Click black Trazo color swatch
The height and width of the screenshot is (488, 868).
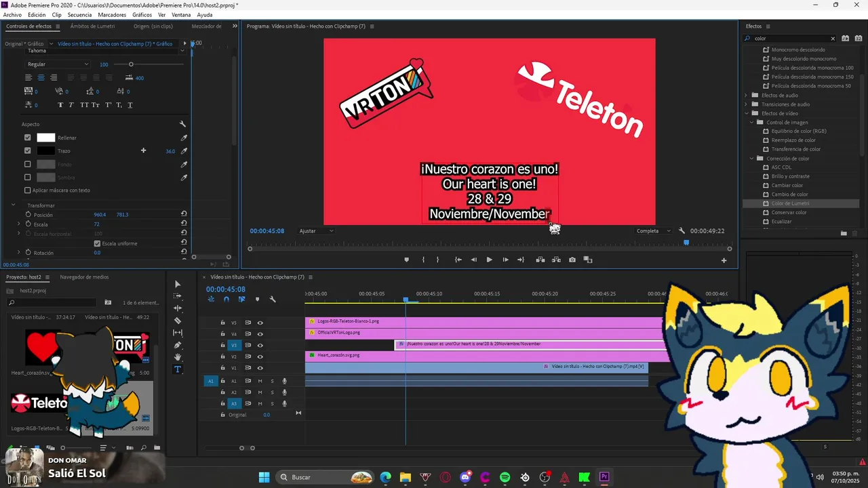(x=45, y=150)
